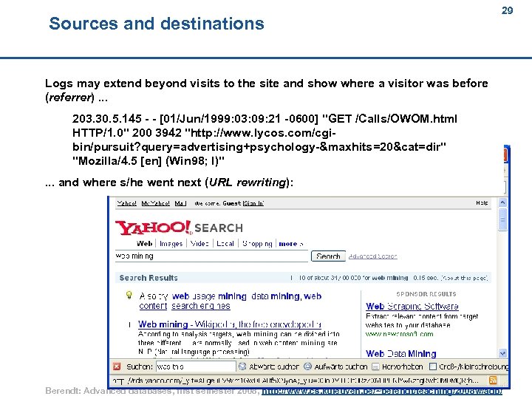The image size is (532, 399).
Task: Open the Advanced Search link
Action: point(373,256)
